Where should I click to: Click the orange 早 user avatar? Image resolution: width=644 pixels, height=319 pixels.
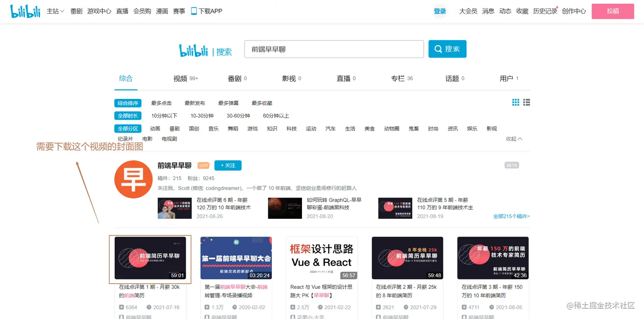133,179
